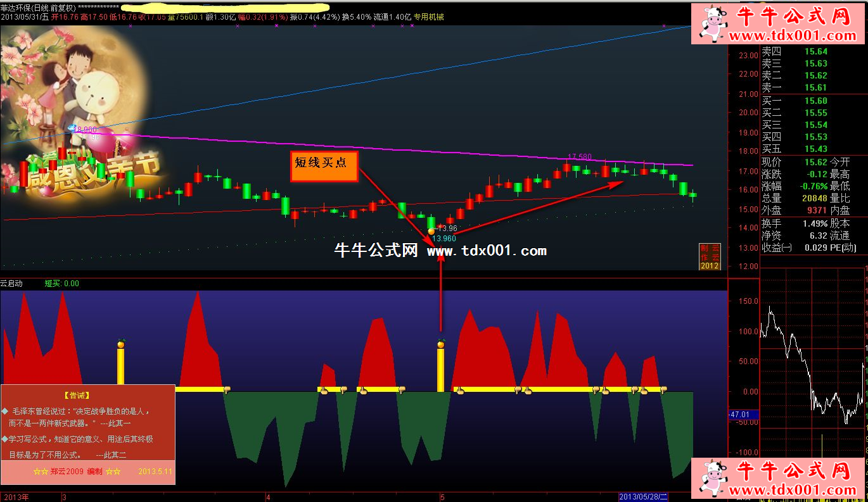This screenshot has height=502, width=868.
Task: Click the orange fruit marker above the March yellow bar
Action: click(120, 344)
